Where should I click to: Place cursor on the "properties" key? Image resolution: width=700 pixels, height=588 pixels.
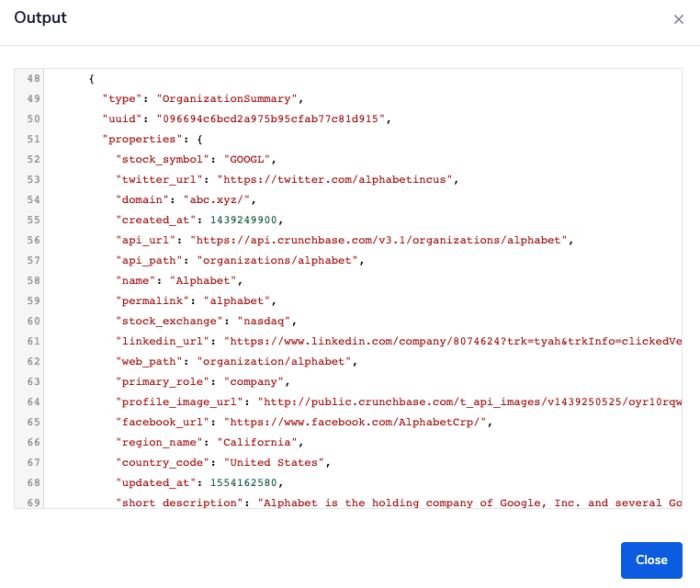pos(139,140)
